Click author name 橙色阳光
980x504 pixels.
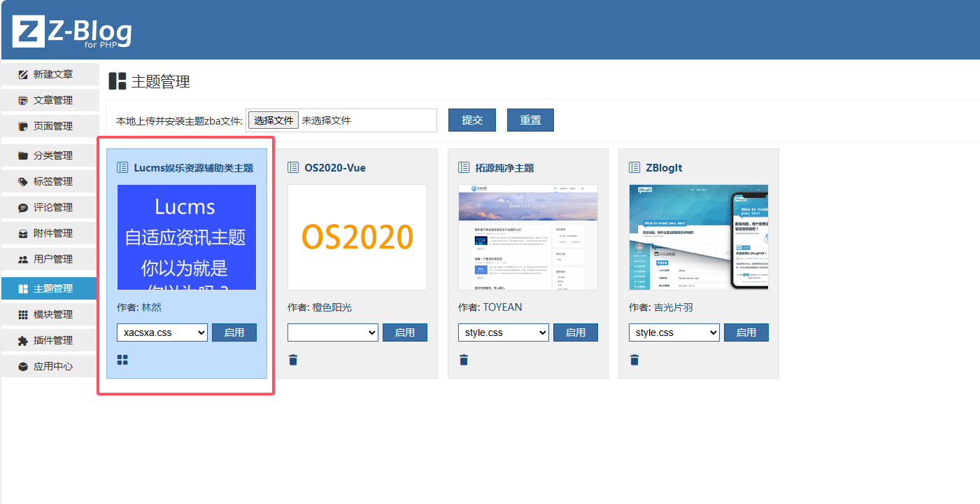coord(332,307)
